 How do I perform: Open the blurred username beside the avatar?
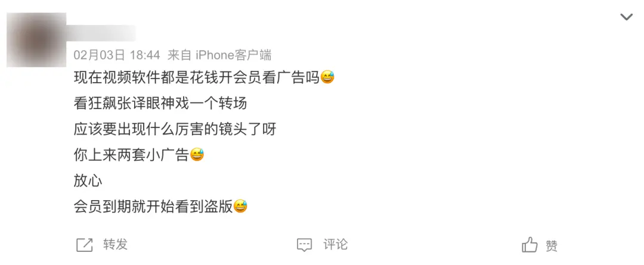[x=101, y=33]
